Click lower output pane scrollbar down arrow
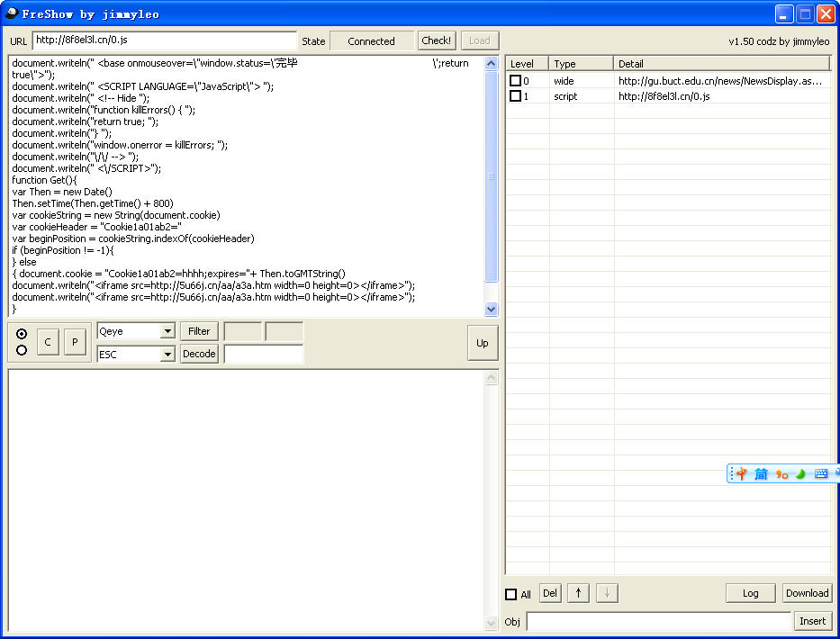 click(x=491, y=623)
